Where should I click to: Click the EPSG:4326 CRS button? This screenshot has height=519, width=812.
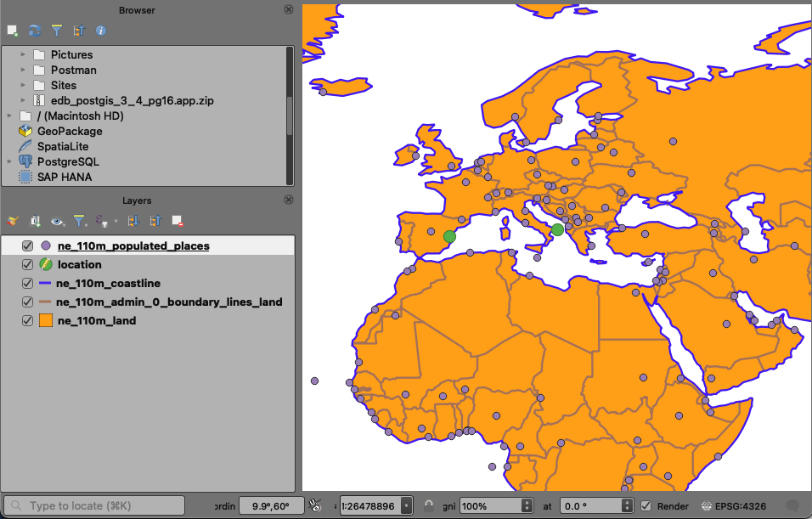(x=735, y=506)
